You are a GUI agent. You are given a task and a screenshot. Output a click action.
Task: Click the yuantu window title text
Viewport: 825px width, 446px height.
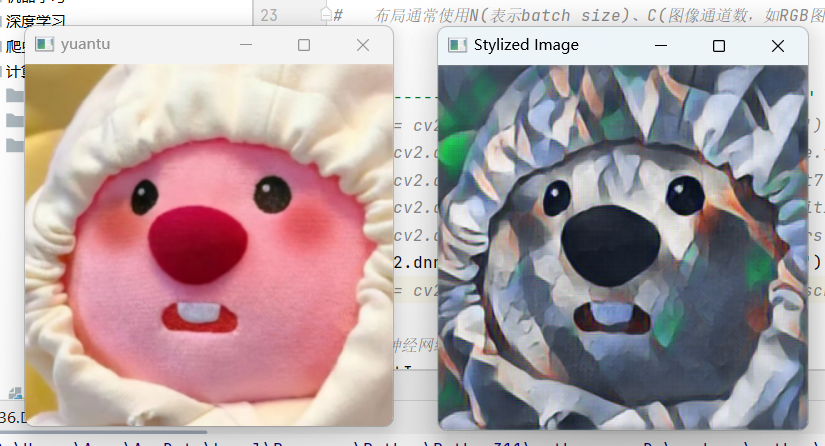pos(85,44)
